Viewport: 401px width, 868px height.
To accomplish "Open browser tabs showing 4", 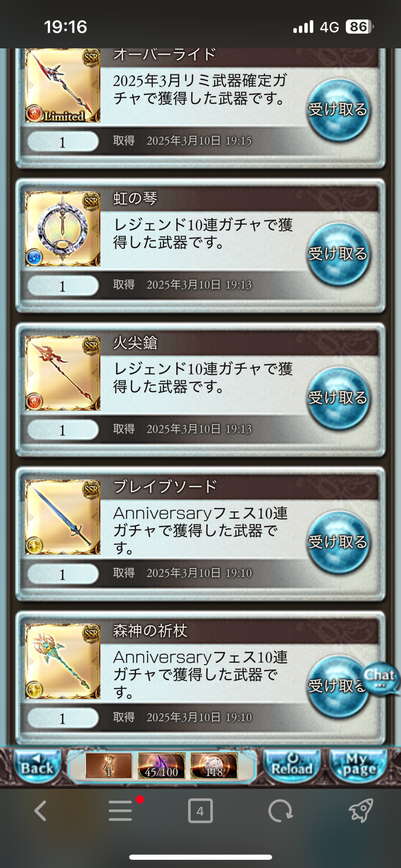I will (200, 811).
